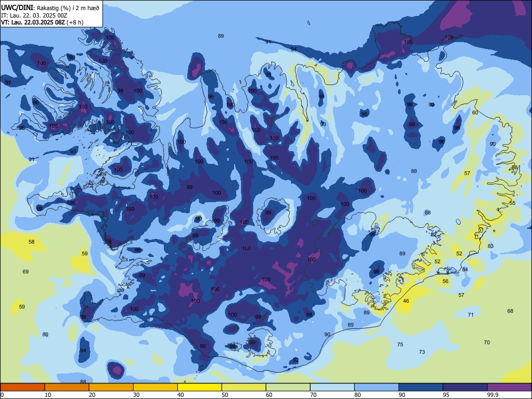The width and height of the screenshot is (532, 399).
Task: Click the title text 'UWC/DINI: Rakastig (%) í 2 m hæð'
Action: point(50,8)
